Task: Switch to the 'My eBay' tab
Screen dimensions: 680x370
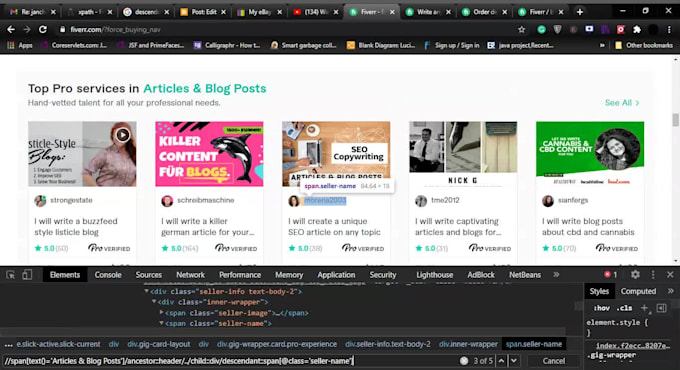Action: [x=259, y=12]
